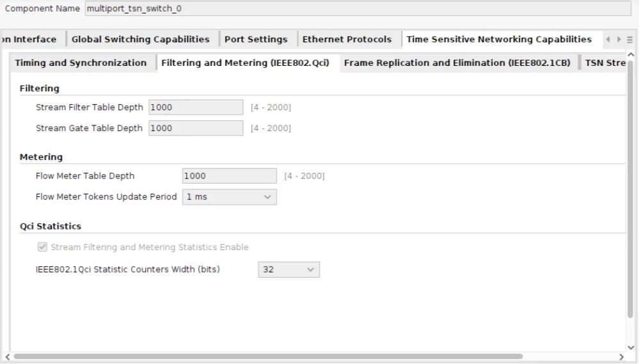This screenshot has height=364, width=639.
Task: Open the tab list menu icon
Action: tap(629, 40)
